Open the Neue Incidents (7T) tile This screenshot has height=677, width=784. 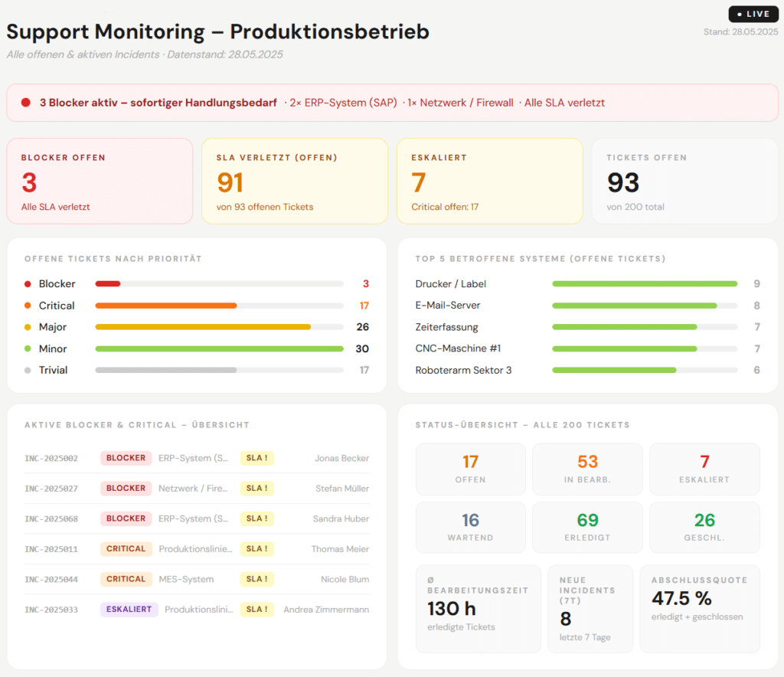590,609
